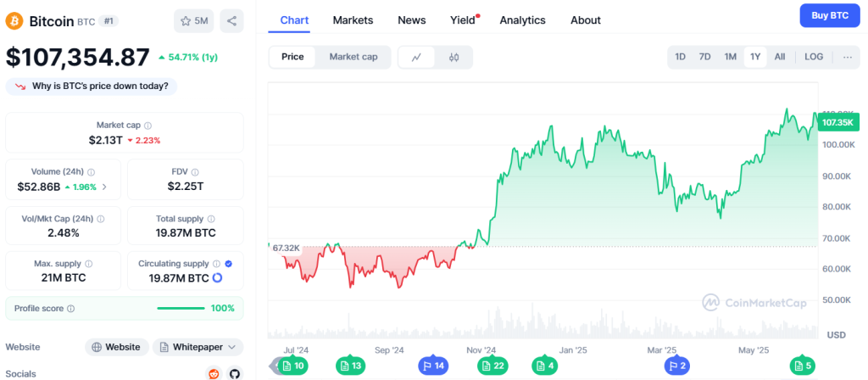Viewport: 868px width, 380px height.
Task: Switch to the Markets tab
Action: coord(353,20)
